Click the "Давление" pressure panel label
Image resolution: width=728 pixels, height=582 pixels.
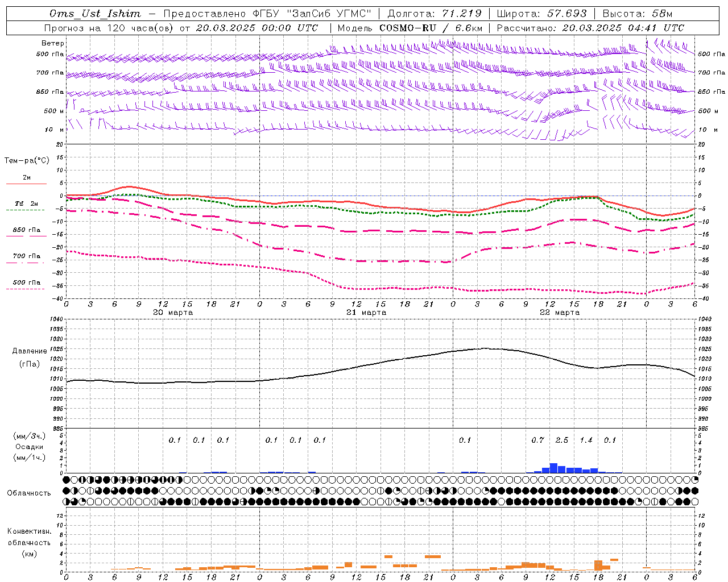30,351
